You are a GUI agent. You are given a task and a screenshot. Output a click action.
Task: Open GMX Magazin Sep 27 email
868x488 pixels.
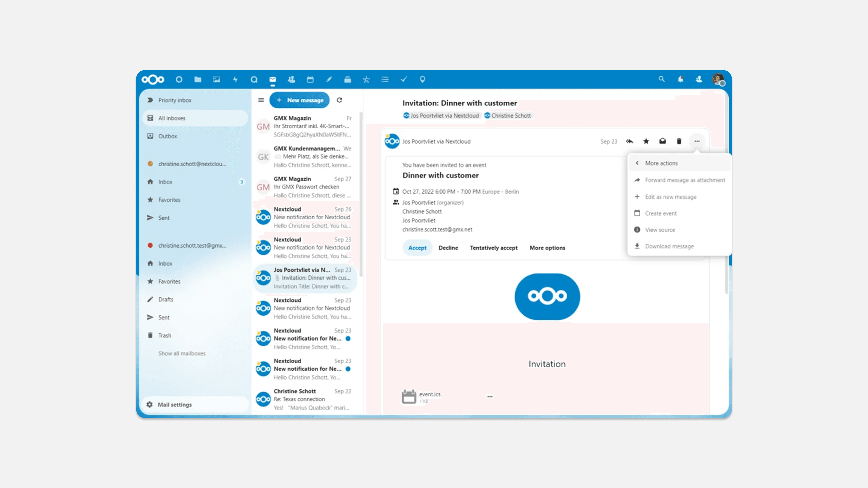[x=305, y=187]
